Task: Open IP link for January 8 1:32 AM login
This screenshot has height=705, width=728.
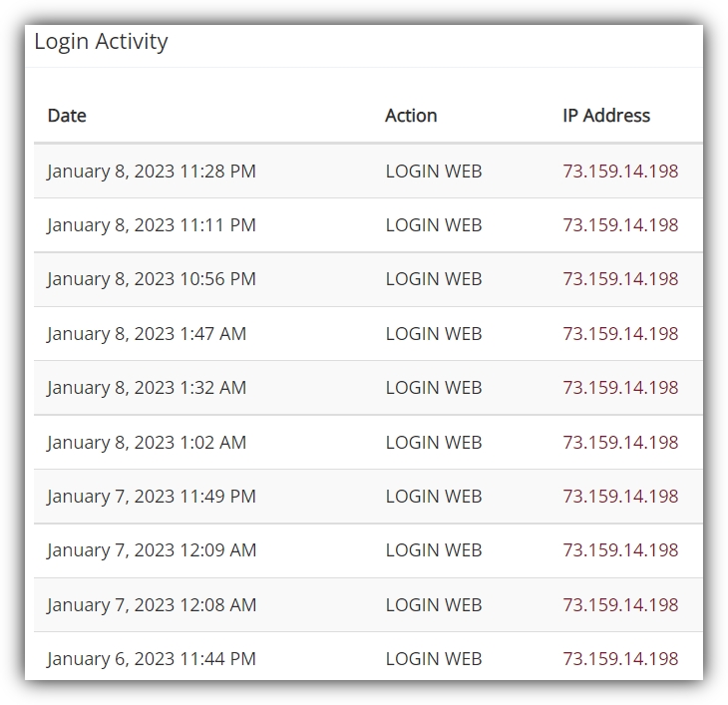Action: pos(620,388)
